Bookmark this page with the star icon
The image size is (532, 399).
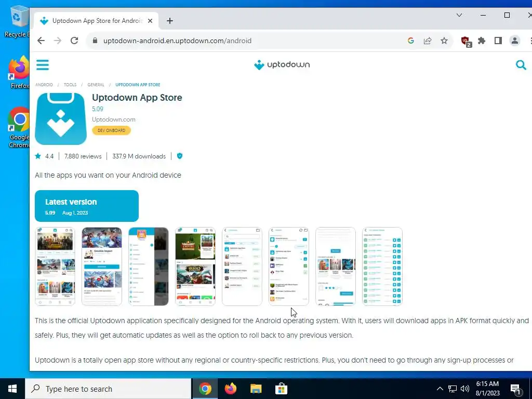(444, 41)
